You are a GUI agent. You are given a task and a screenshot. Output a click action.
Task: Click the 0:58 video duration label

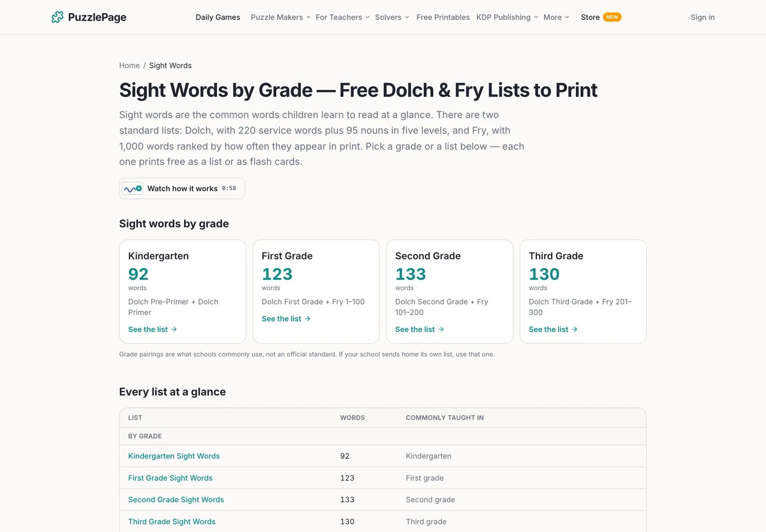(229, 188)
